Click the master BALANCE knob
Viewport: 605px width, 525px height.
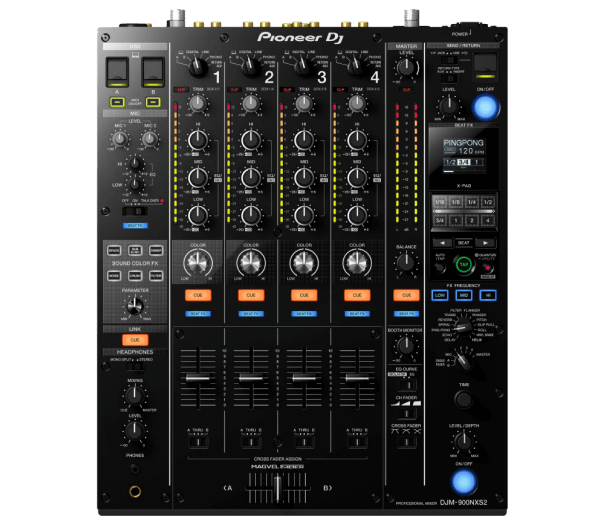pos(406,262)
